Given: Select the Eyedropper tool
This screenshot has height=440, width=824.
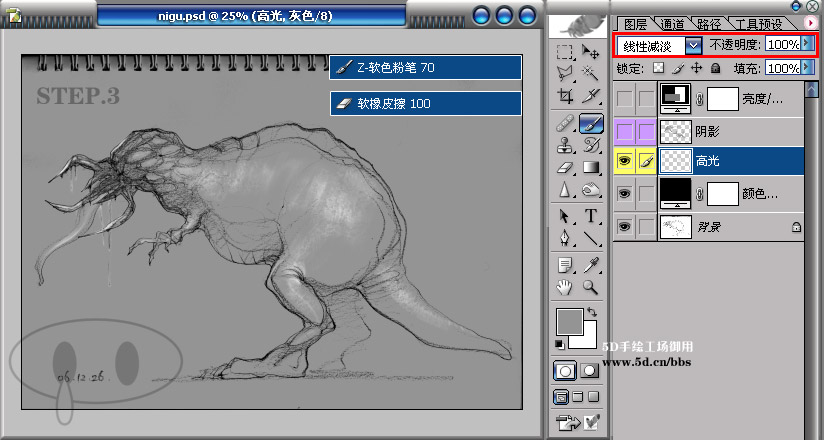Looking at the screenshot, I should pyautogui.click(x=591, y=265).
